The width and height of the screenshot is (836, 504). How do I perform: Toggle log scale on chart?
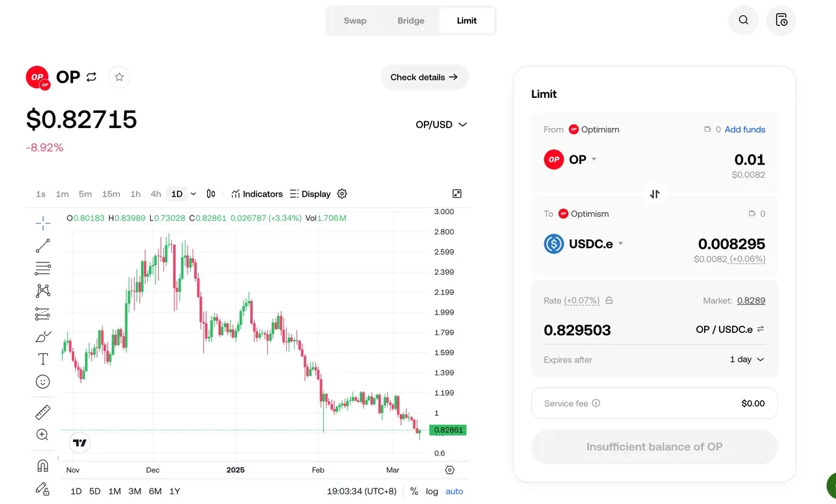pyautogui.click(x=432, y=492)
